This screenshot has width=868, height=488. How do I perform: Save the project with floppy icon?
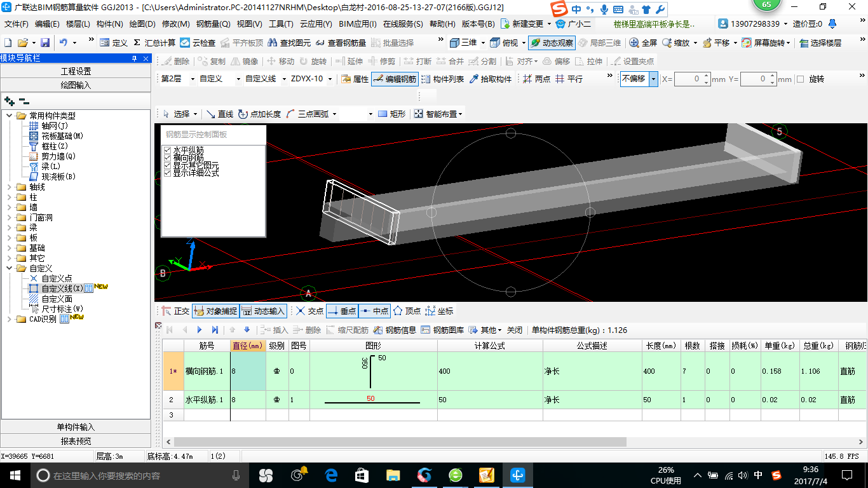[x=44, y=43]
